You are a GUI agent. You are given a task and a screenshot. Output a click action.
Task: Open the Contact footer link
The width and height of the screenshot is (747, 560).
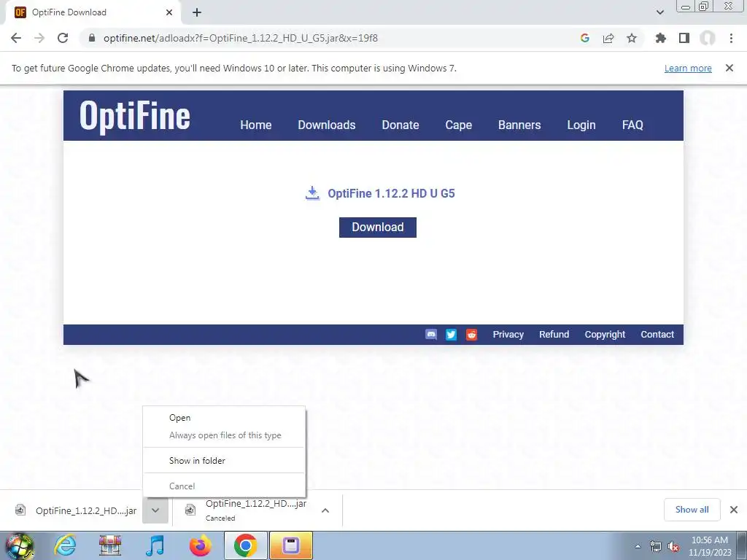click(657, 334)
